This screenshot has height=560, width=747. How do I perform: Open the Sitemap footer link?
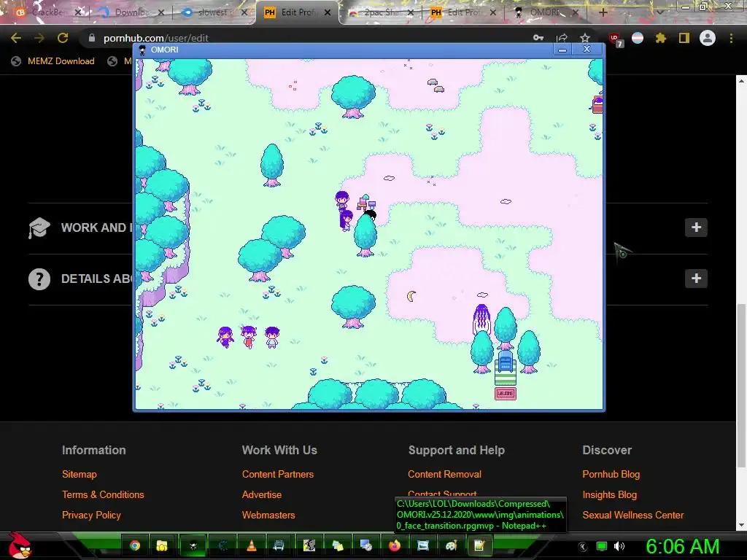tap(79, 474)
